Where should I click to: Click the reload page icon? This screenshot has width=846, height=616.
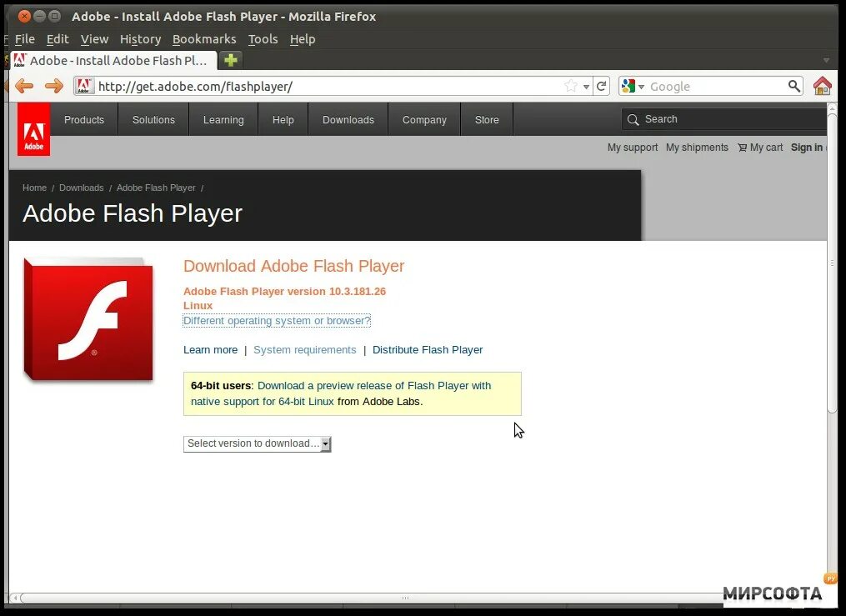(602, 87)
